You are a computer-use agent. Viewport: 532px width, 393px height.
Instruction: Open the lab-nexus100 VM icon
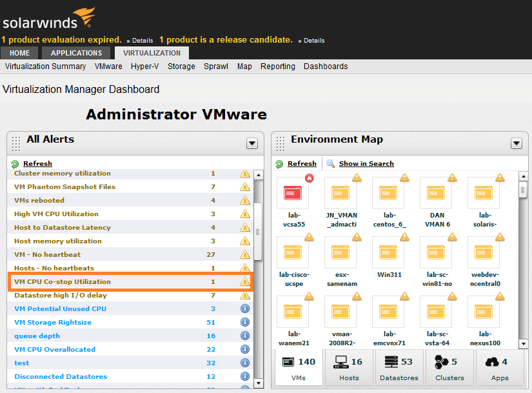tap(484, 312)
